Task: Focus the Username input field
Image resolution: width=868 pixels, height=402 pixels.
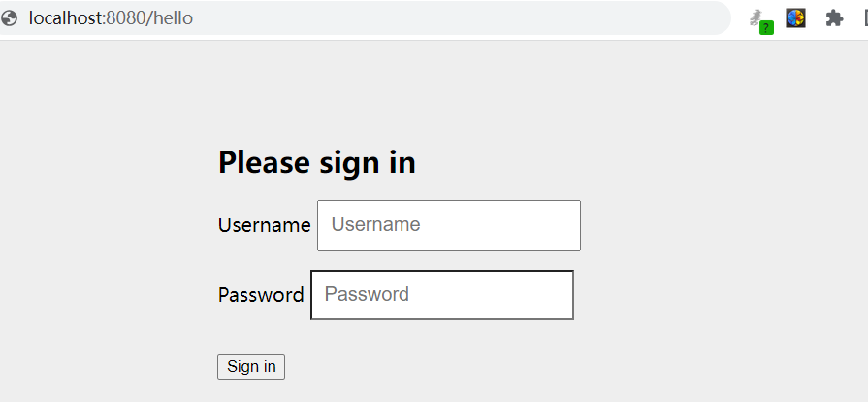Action: coord(448,225)
